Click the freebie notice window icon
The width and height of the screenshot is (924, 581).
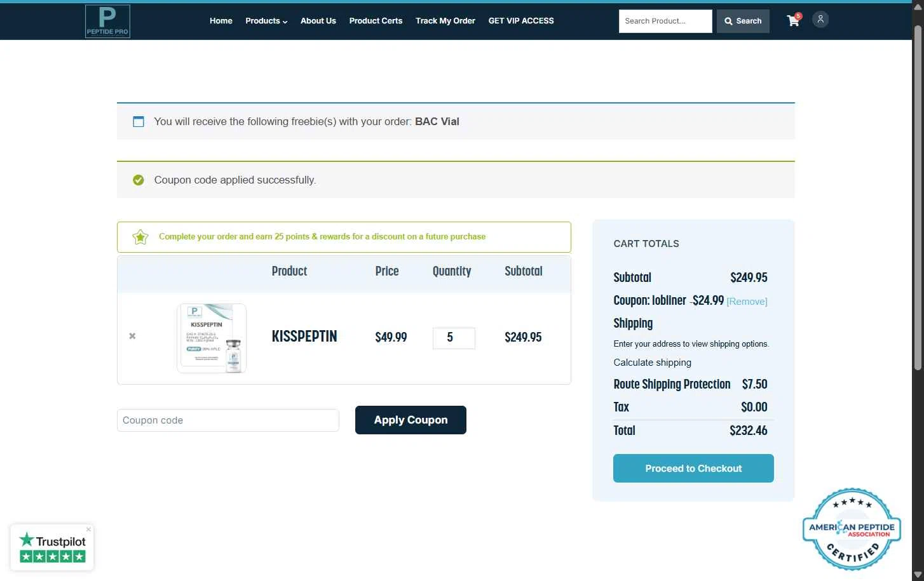[138, 121]
